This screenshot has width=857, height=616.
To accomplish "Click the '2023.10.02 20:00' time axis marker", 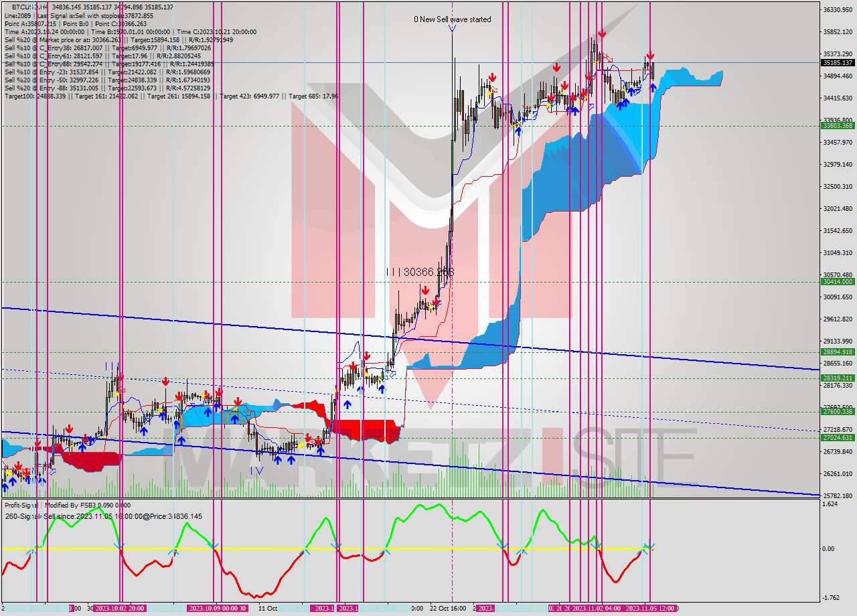I will pos(120,609).
